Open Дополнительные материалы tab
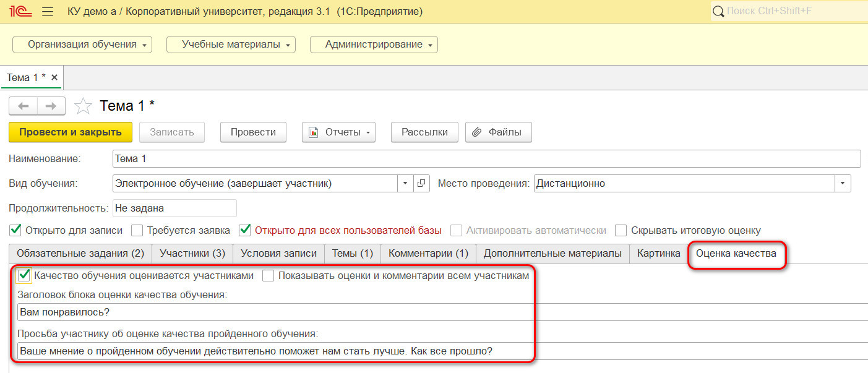 (x=552, y=254)
